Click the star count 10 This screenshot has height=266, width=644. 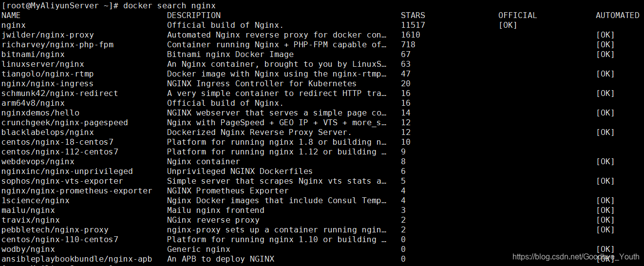[x=406, y=142]
